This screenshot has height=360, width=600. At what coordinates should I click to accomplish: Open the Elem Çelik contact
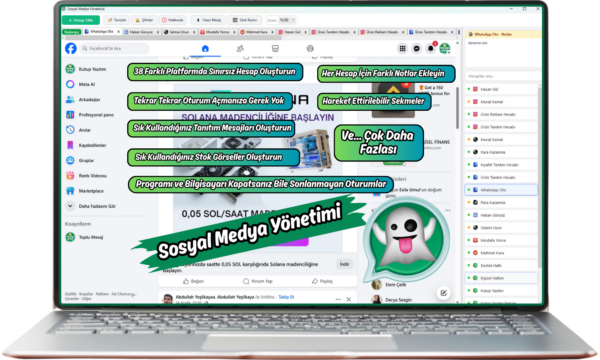[x=390, y=285]
